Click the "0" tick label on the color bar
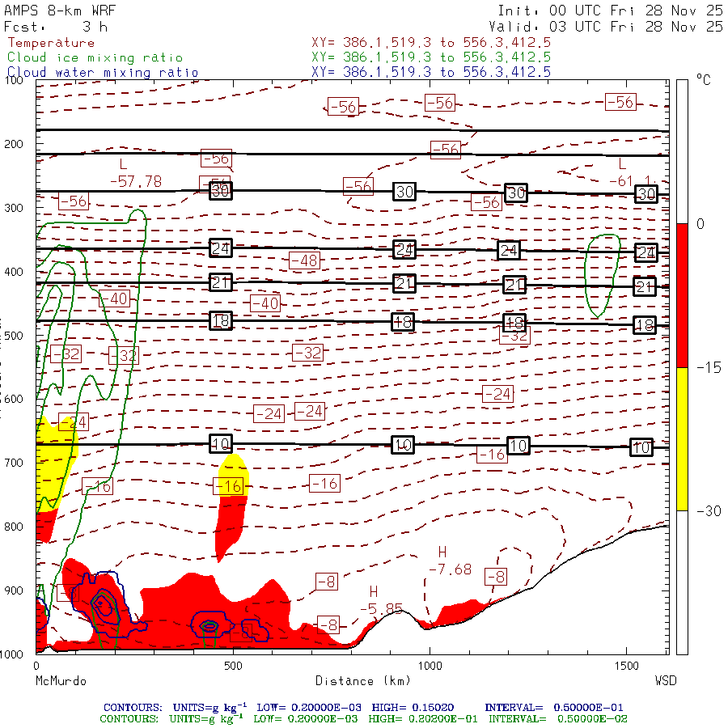The width and height of the screenshot is (728, 728). tap(700, 224)
